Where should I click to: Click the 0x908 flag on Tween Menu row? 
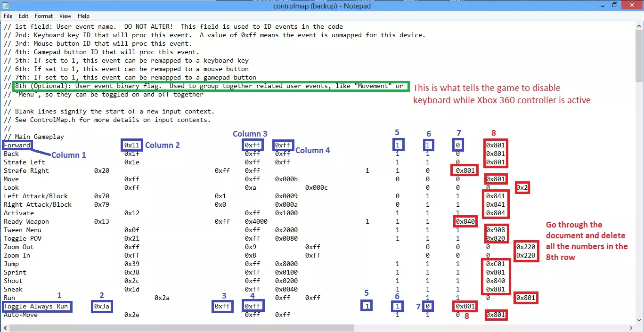coord(496,230)
